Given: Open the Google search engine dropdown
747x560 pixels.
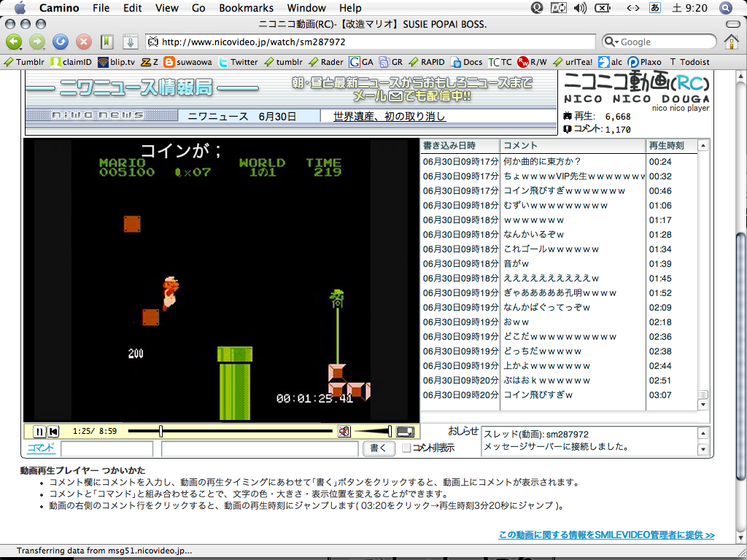Looking at the screenshot, I should (x=612, y=42).
